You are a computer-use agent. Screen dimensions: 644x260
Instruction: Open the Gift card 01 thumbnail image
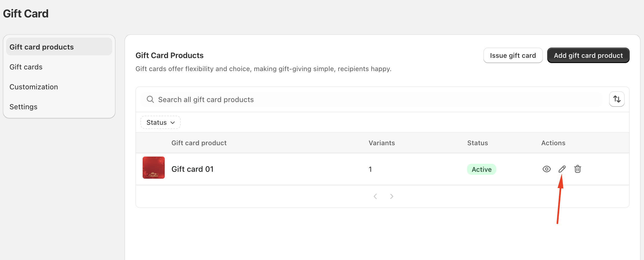[154, 168]
